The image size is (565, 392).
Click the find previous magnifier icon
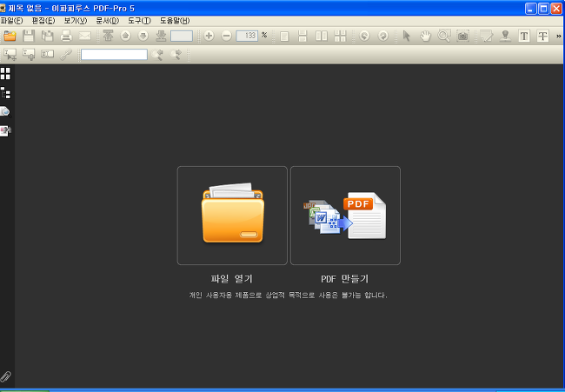[157, 55]
